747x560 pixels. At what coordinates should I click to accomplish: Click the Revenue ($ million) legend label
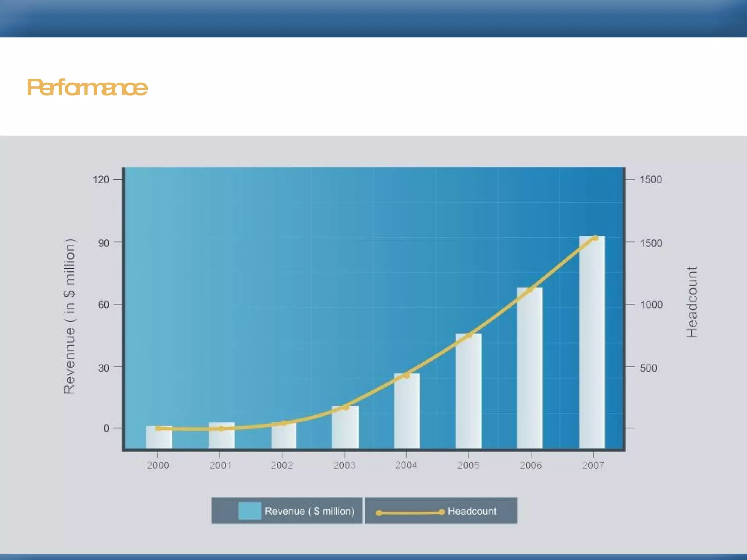point(309,511)
